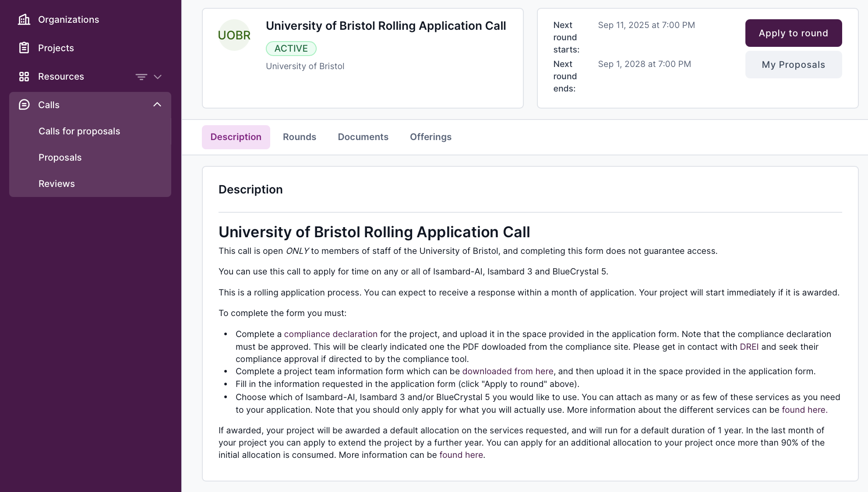
Task: Open found here link about services
Action: pos(804,410)
